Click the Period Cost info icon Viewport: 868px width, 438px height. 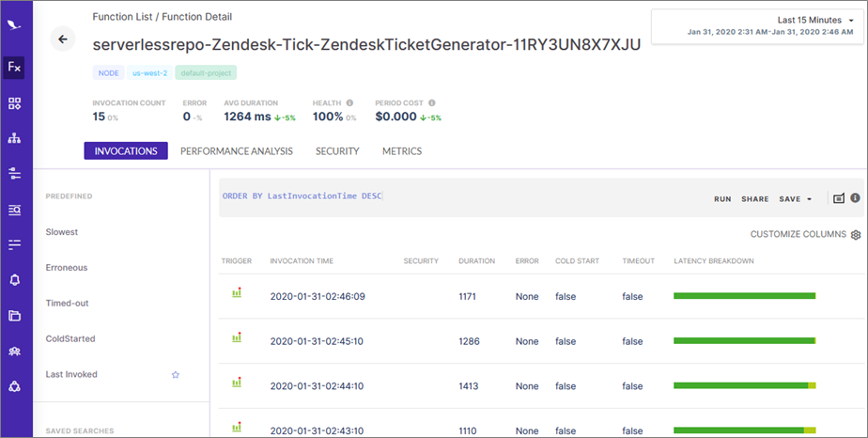point(432,103)
